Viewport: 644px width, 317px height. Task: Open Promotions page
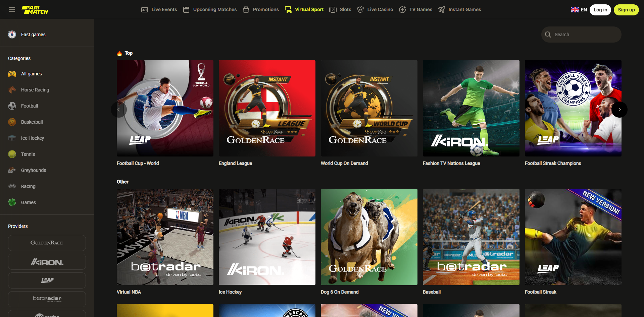(x=261, y=10)
